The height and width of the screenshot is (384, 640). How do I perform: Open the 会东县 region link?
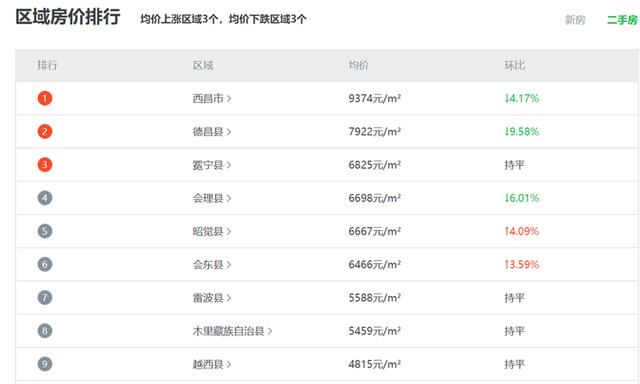point(212,264)
